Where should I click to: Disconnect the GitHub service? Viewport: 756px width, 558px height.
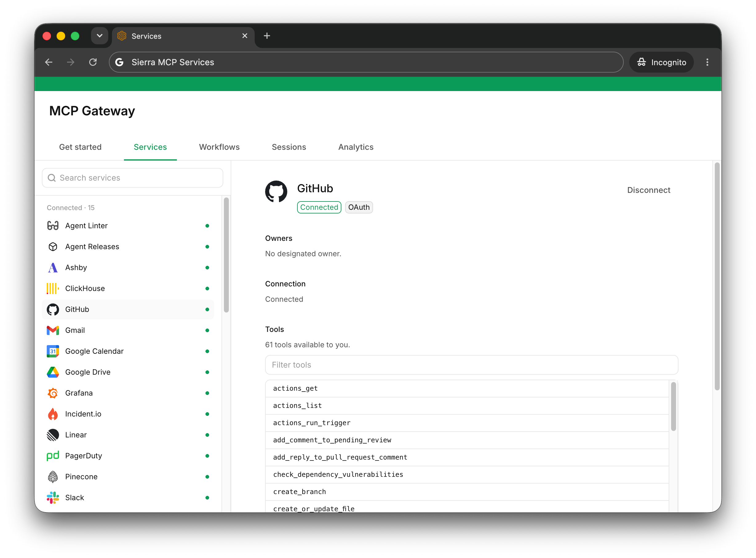(649, 190)
